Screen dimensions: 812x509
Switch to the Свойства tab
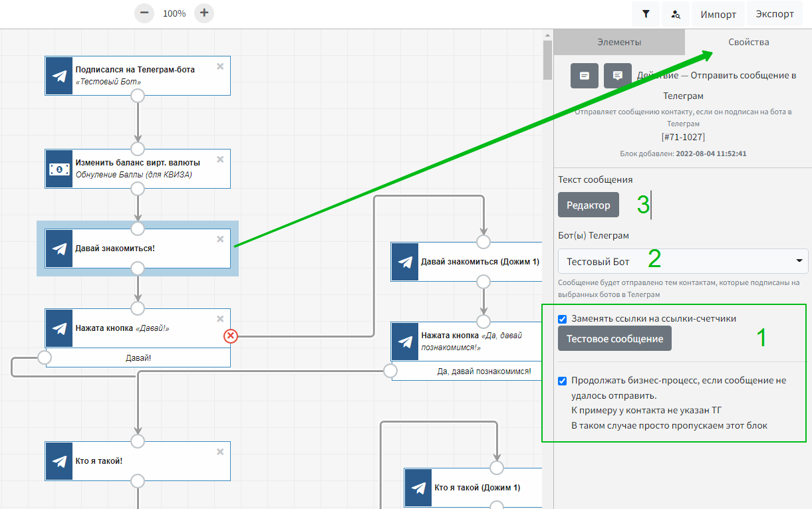[x=748, y=42]
